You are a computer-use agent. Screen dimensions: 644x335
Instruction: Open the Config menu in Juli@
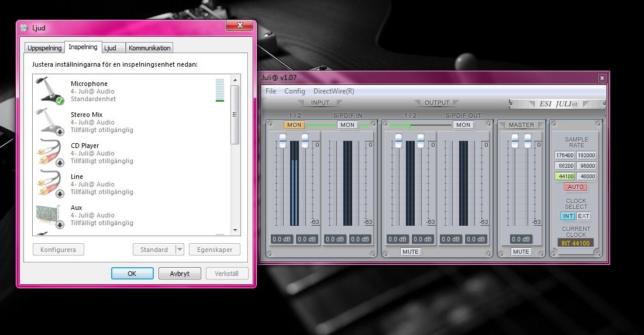(294, 91)
